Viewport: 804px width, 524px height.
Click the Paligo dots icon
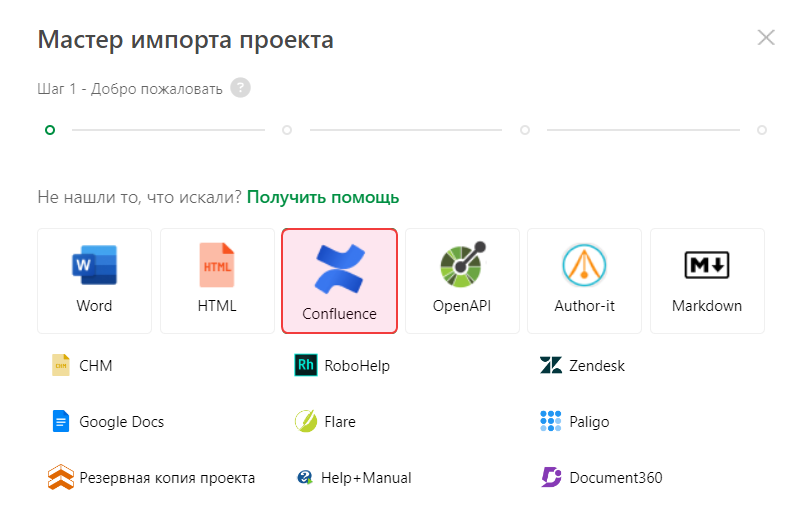[551, 421]
